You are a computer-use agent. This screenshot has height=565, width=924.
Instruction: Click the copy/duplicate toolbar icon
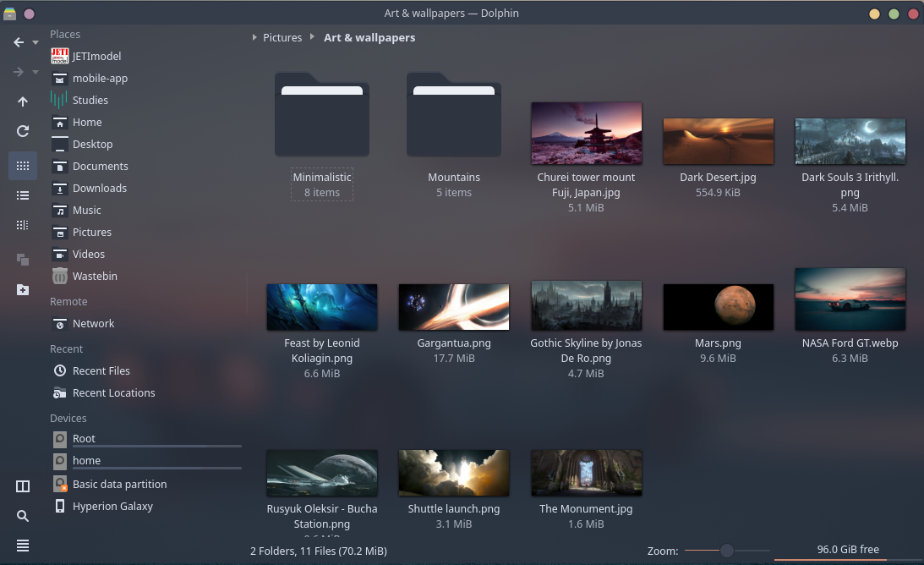coord(22,260)
